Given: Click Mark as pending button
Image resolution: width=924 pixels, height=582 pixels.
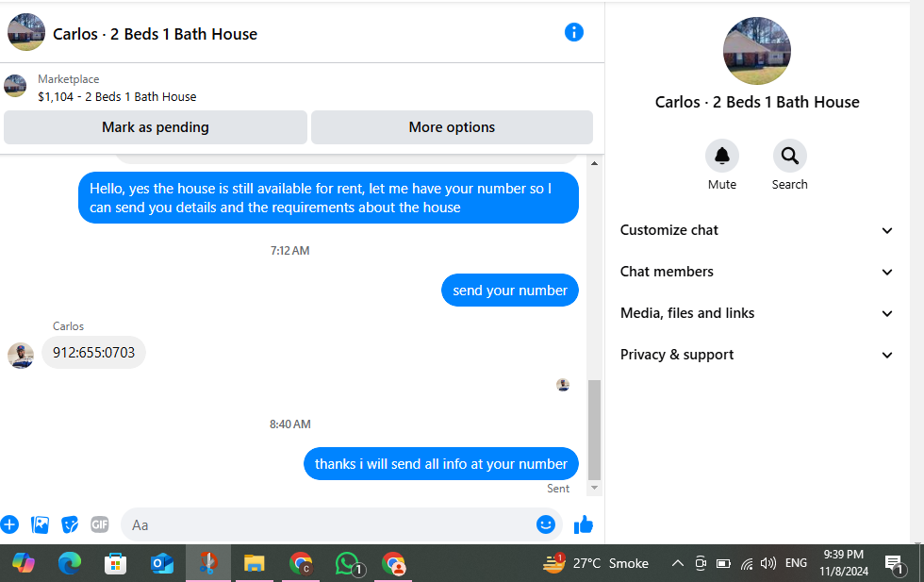Looking at the screenshot, I should [x=156, y=127].
